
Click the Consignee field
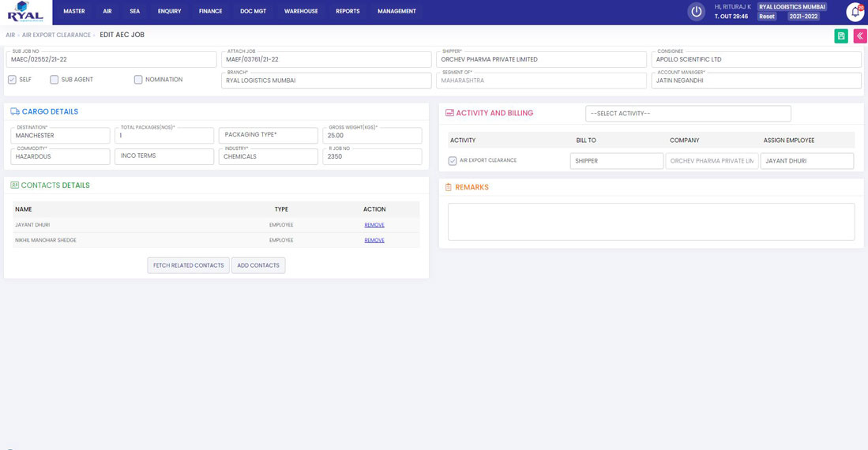756,60
